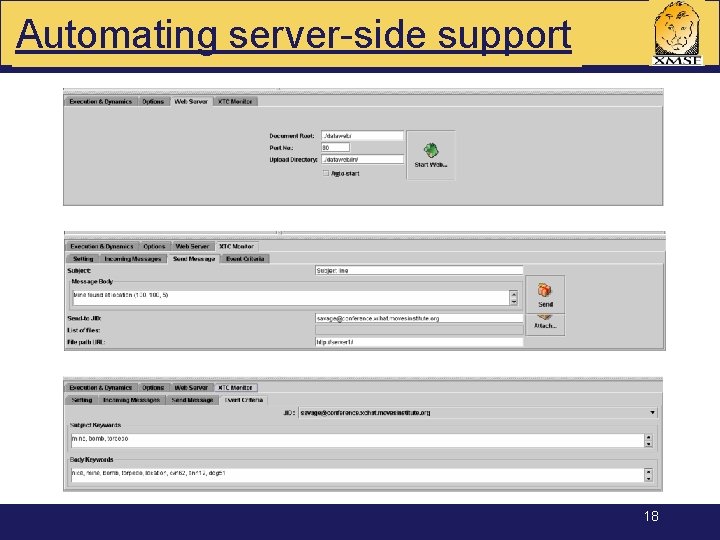Open Setting subtab in middle panel
Image resolution: width=720 pixels, height=540 pixels.
[83, 259]
